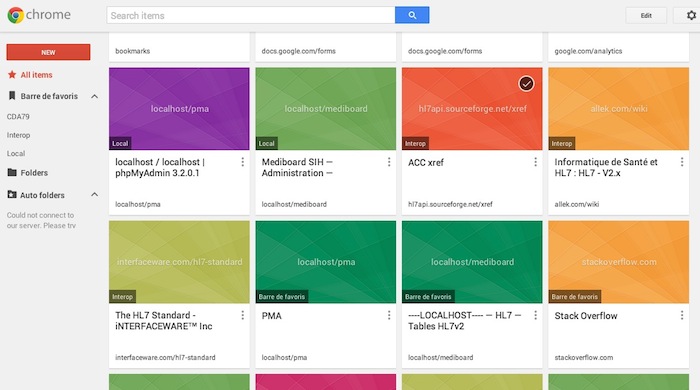Viewport: 700px width, 390px height.
Task: Open the orange allek.com/wiki thumbnail
Action: (x=618, y=108)
